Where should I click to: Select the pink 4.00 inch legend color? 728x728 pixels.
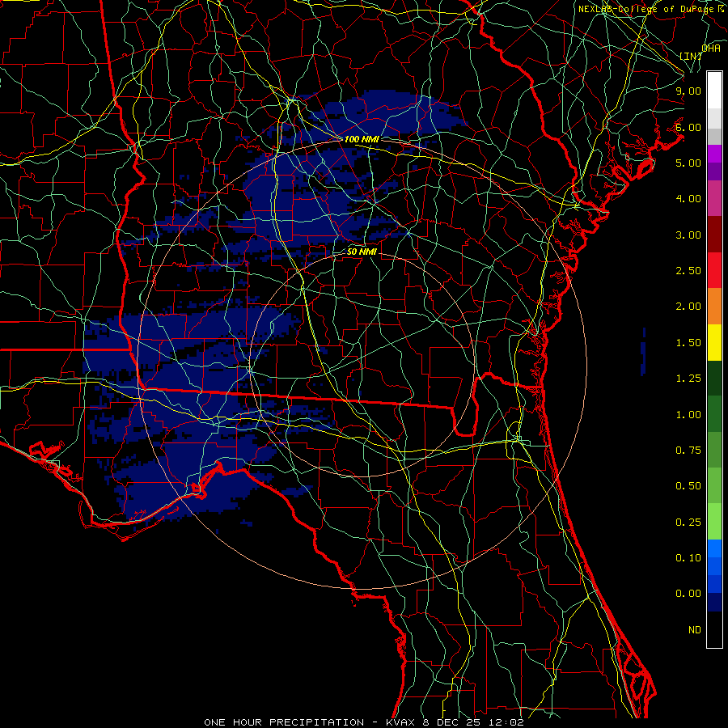click(714, 198)
